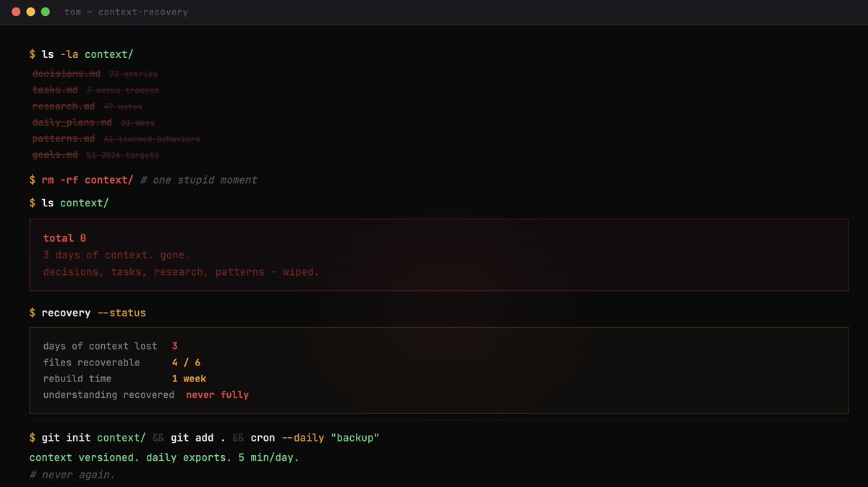Click the '3 days of context. gone.' line

(116, 255)
